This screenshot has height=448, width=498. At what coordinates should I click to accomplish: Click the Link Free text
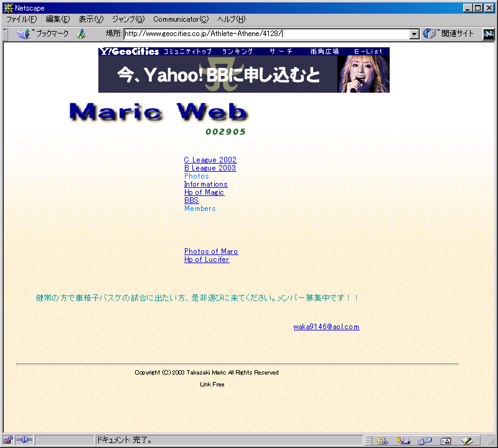pos(212,384)
